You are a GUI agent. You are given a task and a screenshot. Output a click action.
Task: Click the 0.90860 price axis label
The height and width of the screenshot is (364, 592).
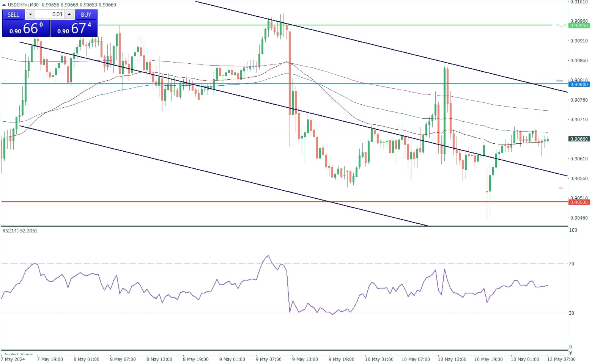click(579, 61)
